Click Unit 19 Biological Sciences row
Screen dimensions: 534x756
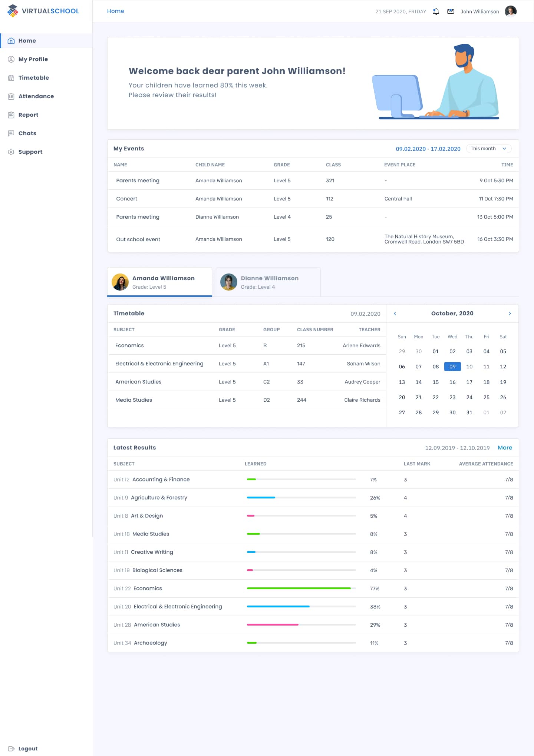click(x=313, y=570)
